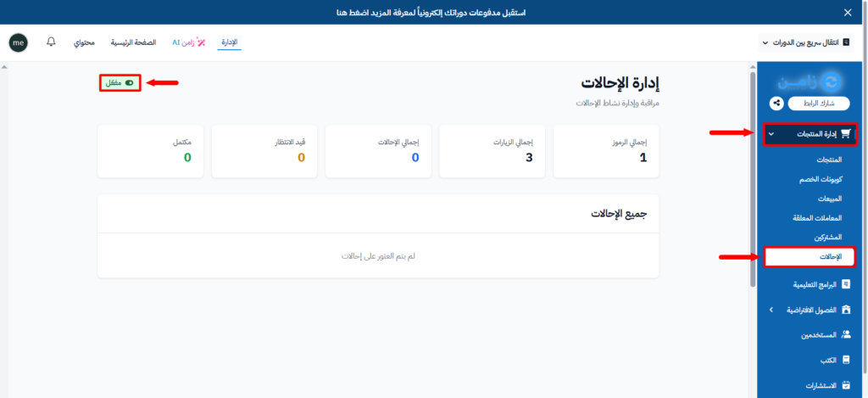Click the شارك الرابط button

click(x=817, y=104)
